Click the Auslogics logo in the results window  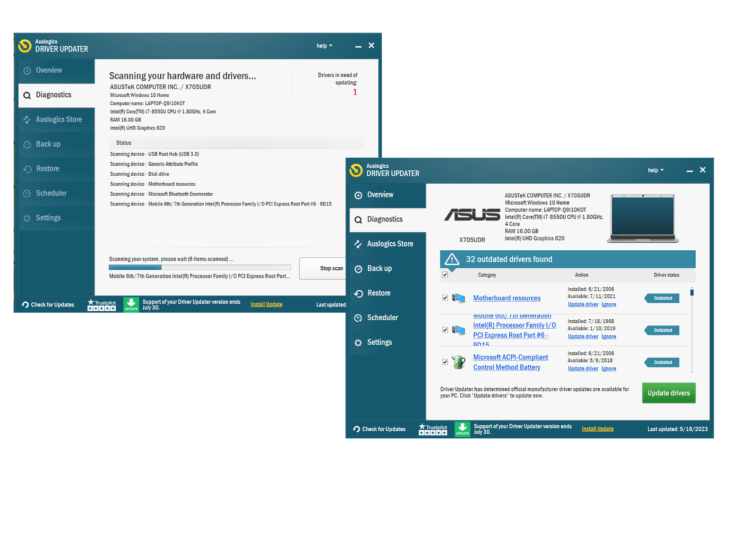(x=356, y=170)
